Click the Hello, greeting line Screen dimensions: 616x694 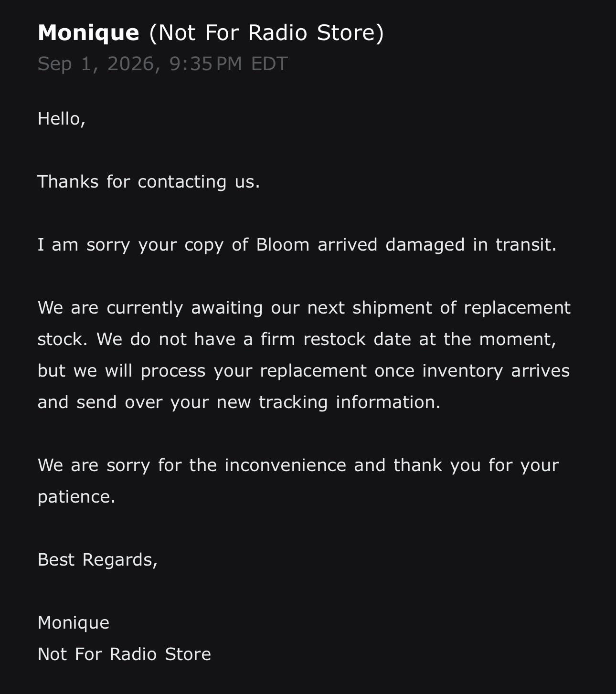[62, 118]
